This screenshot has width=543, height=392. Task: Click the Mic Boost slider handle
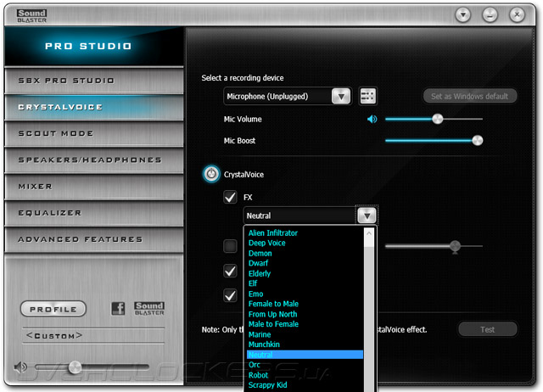(477, 140)
